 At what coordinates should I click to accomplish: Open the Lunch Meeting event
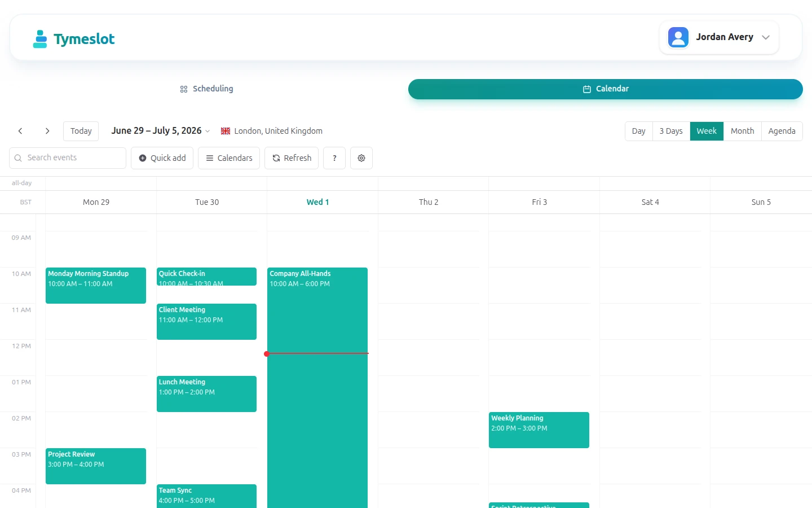206,394
